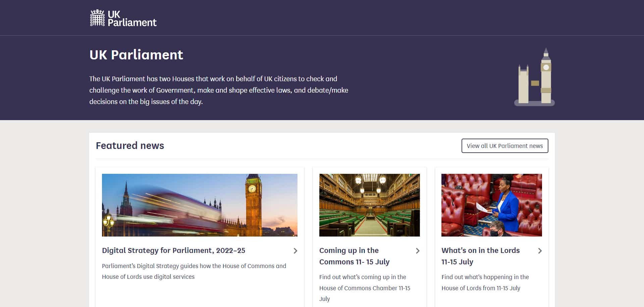This screenshot has height=307, width=644.
Task: Click the chevron beside Digital Strategy headline
Action: click(295, 251)
